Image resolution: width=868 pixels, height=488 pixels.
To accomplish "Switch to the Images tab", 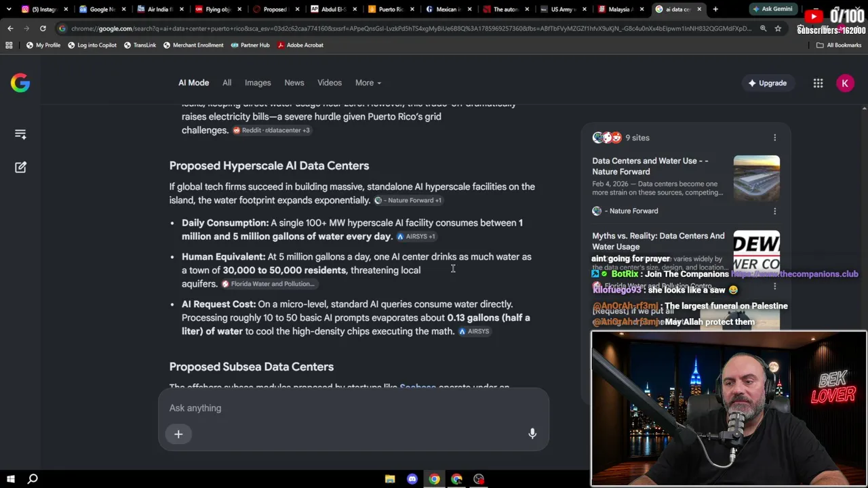I will 258,83.
